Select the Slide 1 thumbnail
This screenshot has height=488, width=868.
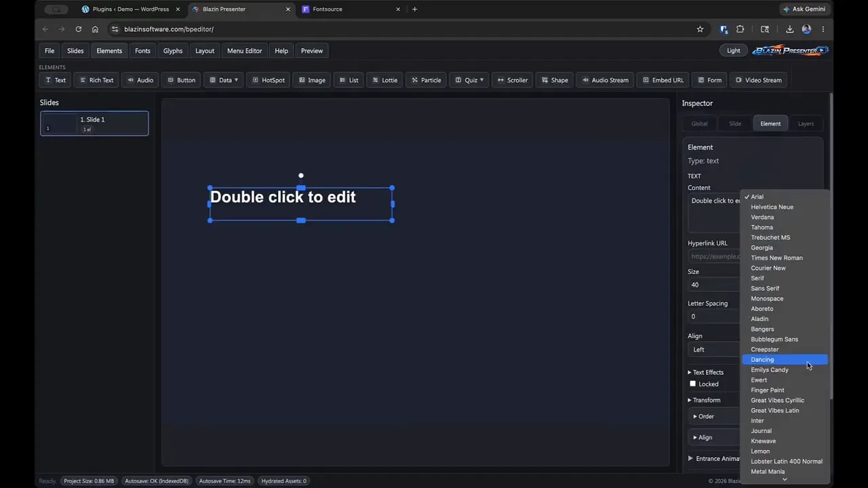pos(94,123)
